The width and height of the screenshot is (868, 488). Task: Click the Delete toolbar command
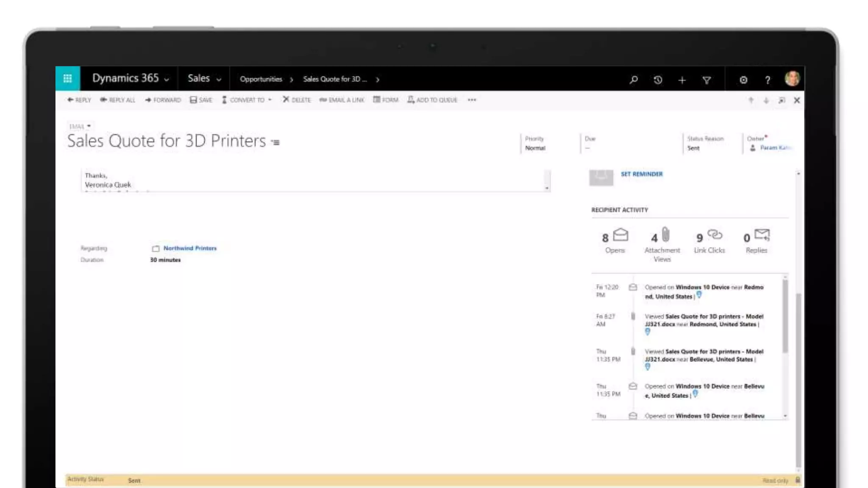297,100
